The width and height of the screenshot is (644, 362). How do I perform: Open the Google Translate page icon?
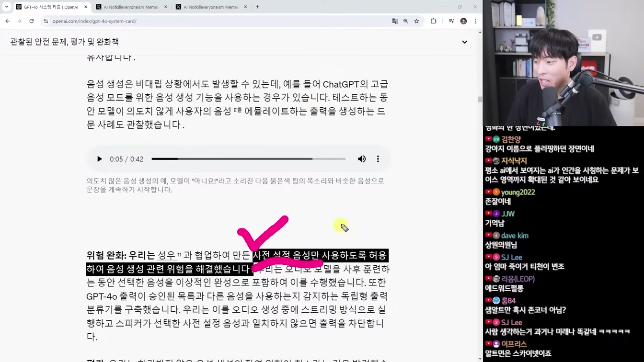(395, 21)
